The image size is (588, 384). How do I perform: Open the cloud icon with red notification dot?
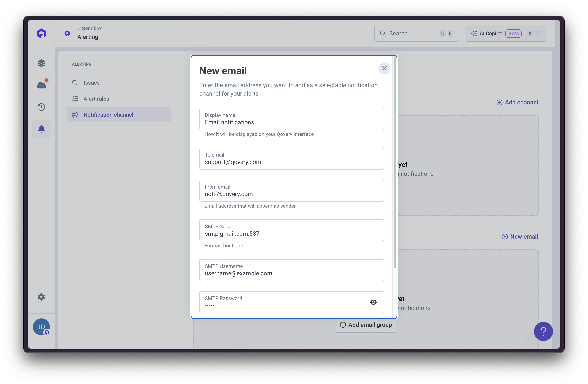(41, 85)
